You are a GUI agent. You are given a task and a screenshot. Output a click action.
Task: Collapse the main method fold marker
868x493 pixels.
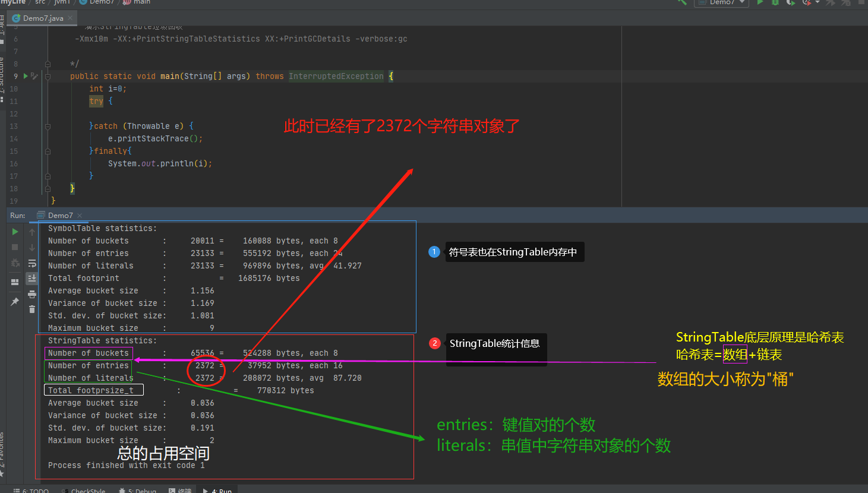click(48, 76)
